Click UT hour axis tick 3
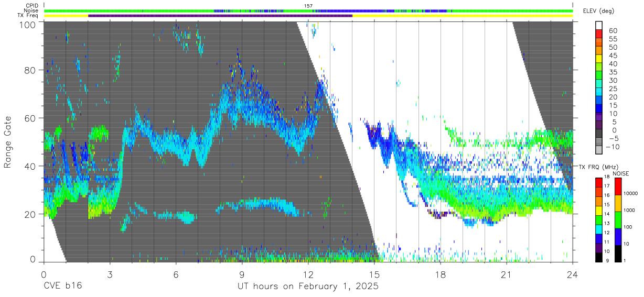This screenshot has width=644, height=297. 110,274
